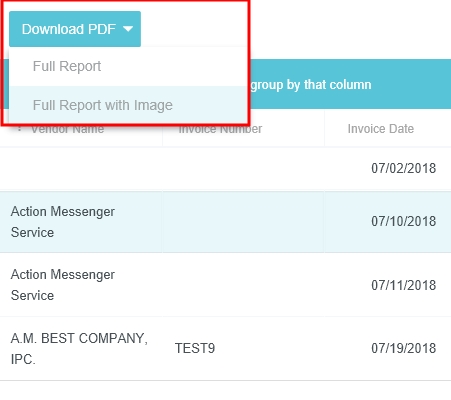Click the group by that column banner
The width and height of the screenshot is (451, 400).
point(311,85)
